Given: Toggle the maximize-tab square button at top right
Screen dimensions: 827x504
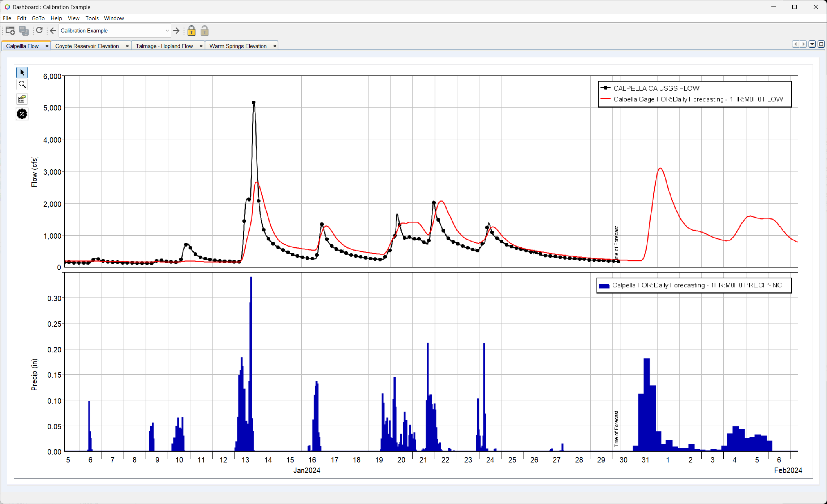Looking at the screenshot, I should [821, 44].
